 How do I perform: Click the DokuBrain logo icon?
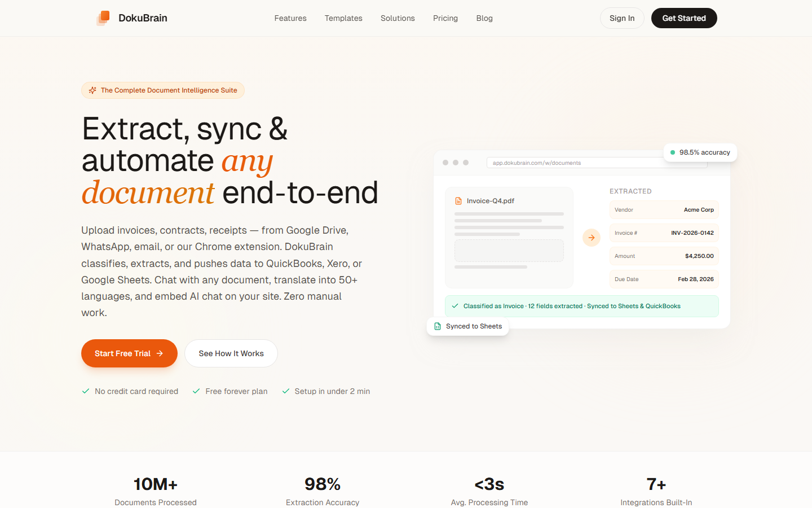[103, 17]
